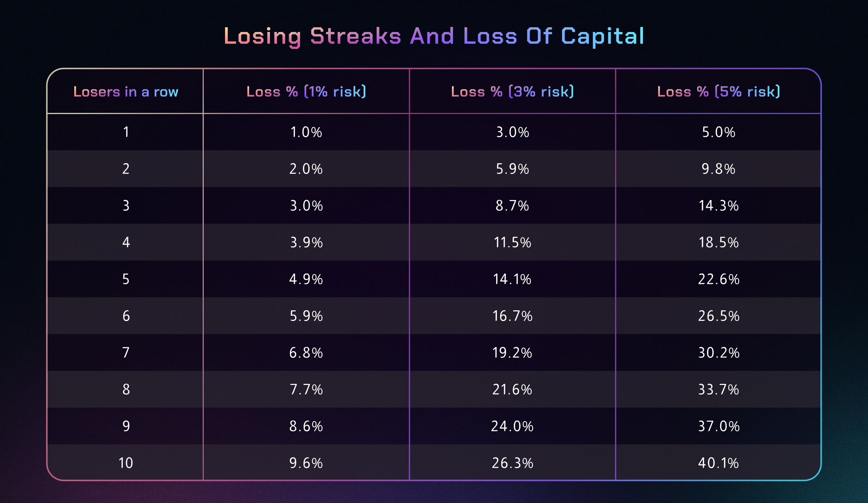The width and height of the screenshot is (868, 503).
Task: Click the "Loss % (1% risk)" column header
Action: click(306, 92)
